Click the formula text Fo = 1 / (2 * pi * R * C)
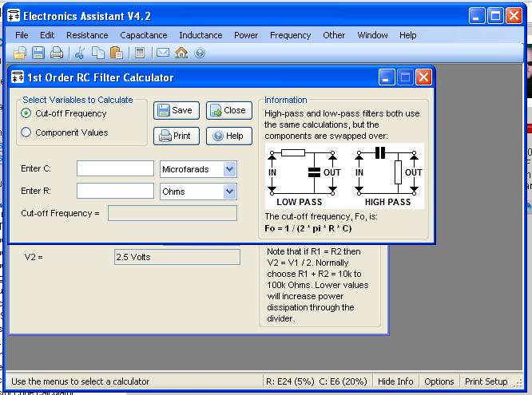Screen dimensions: 532x395 click(308, 228)
